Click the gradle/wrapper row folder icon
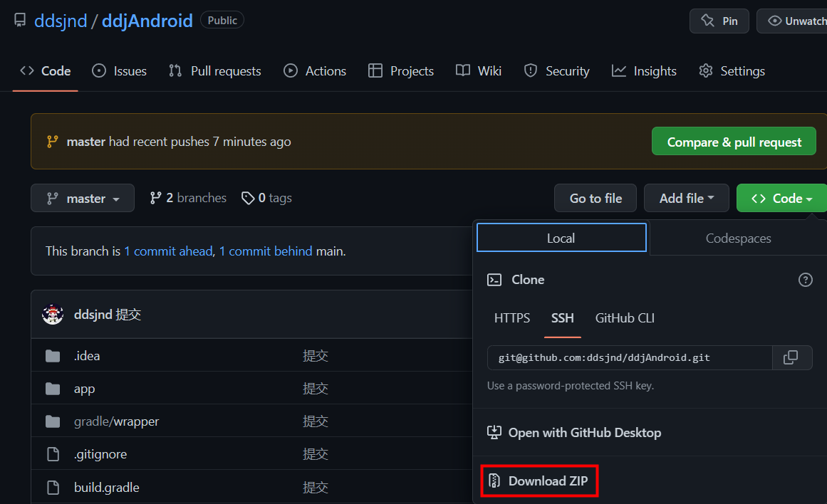827x504 pixels. [x=53, y=421]
